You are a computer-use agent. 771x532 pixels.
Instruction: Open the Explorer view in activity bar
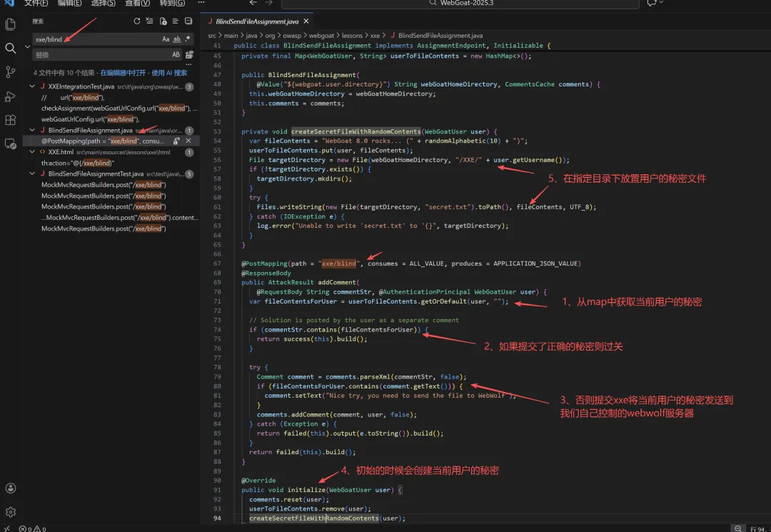click(x=10, y=24)
